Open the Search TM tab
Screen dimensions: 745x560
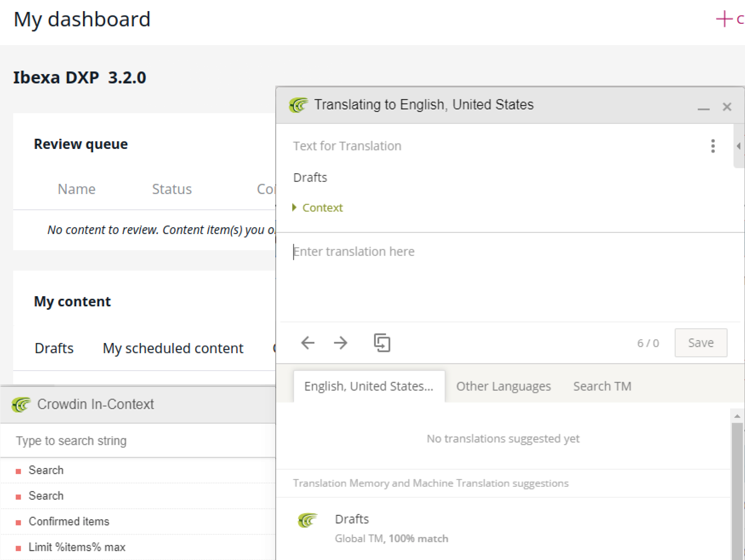tap(602, 386)
